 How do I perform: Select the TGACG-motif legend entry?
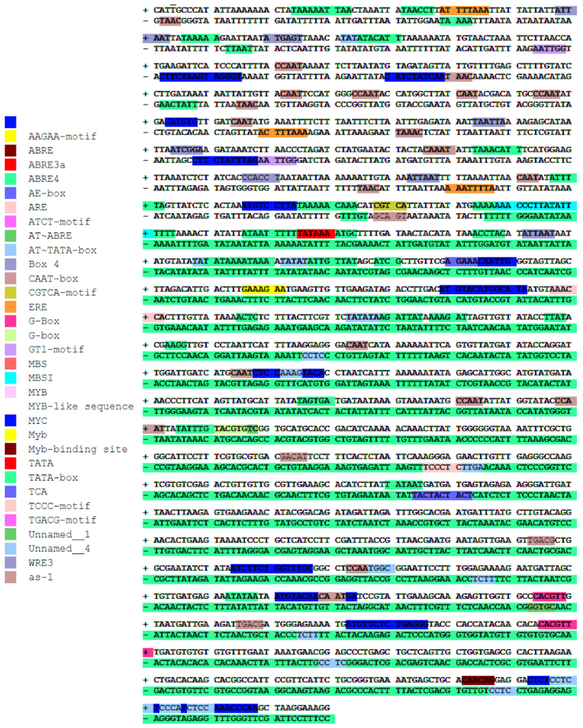coord(63,520)
